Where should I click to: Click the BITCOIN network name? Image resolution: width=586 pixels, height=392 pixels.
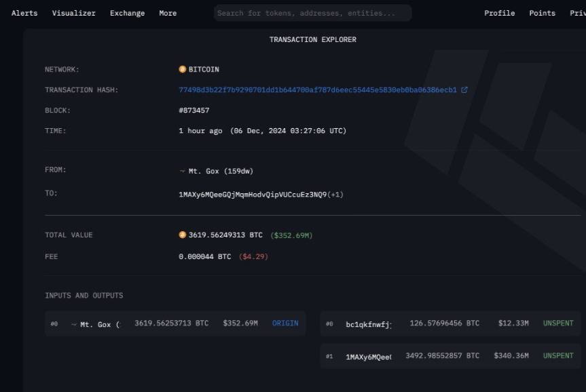[204, 69]
